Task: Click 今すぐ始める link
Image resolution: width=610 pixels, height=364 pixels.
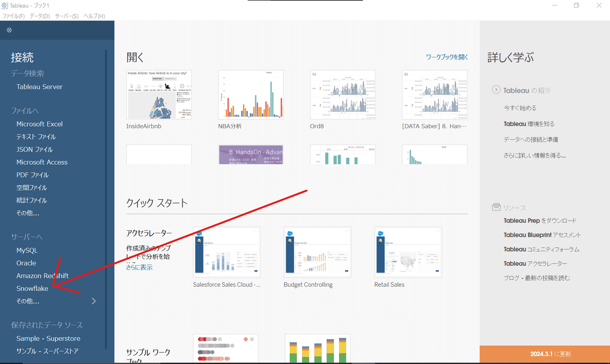Action: [x=520, y=108]
